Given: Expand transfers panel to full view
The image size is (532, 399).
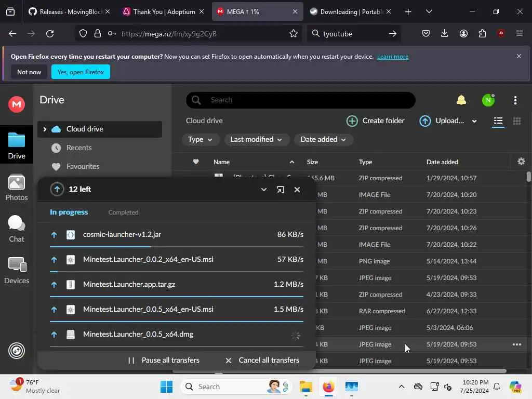Looking at the screenshot, I should coord(280,190).
